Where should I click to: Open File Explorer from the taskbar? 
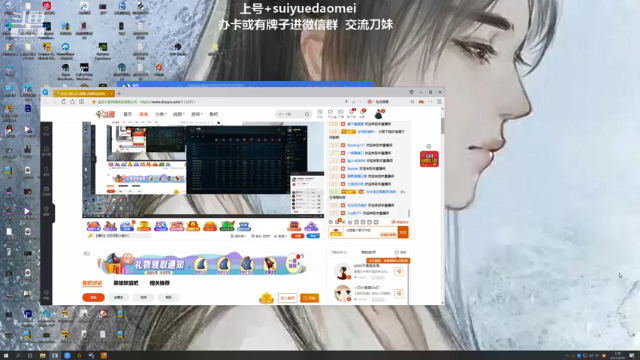point(42,356)
